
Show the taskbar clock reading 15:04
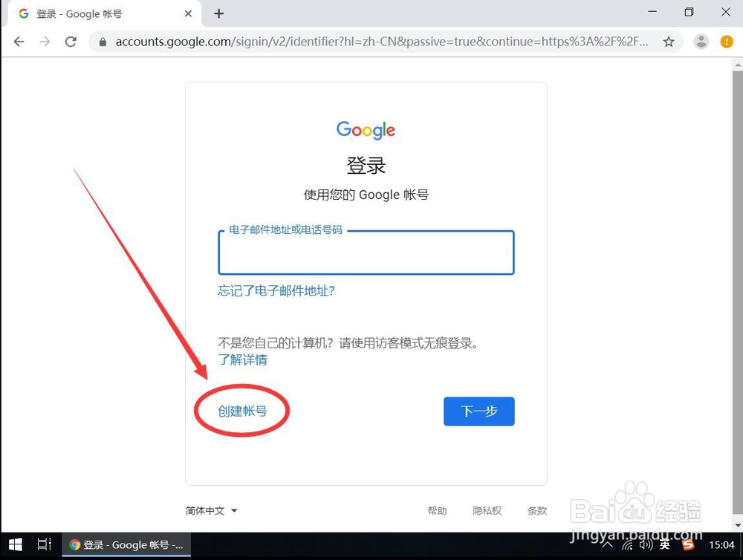[x=721, y=545]
